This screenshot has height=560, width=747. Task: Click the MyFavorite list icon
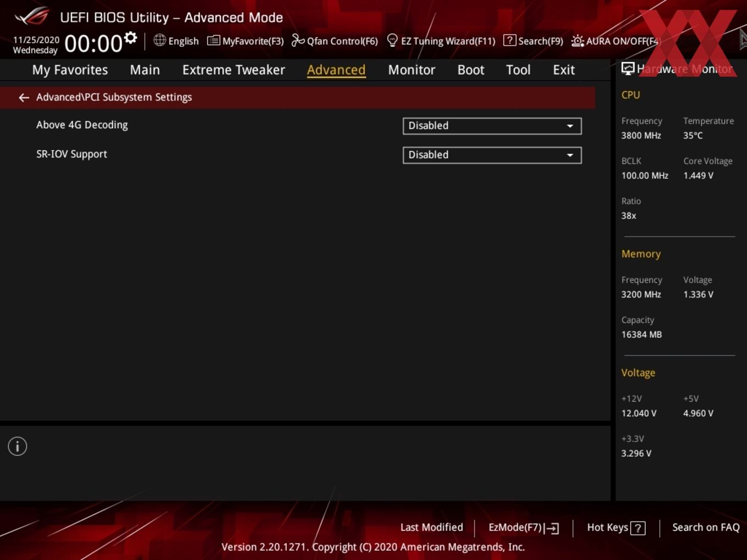click(213, 41)
